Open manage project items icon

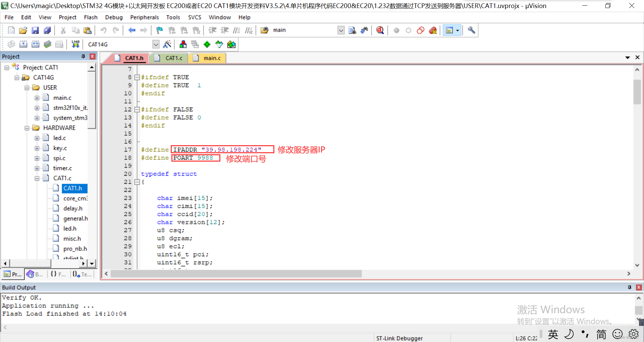(x=183, y=44)
